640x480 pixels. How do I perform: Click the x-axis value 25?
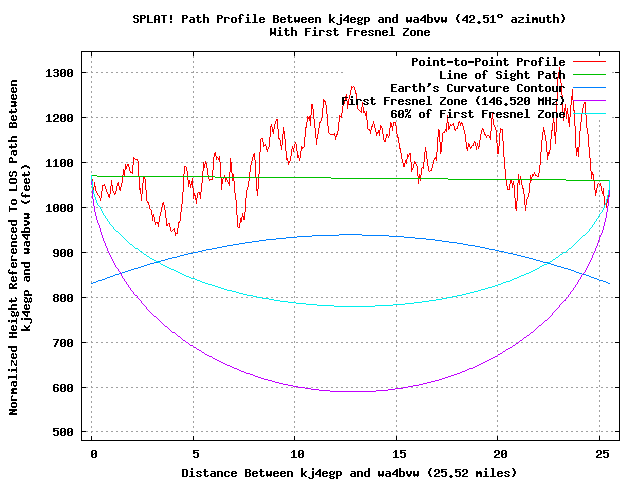(602, 454)
